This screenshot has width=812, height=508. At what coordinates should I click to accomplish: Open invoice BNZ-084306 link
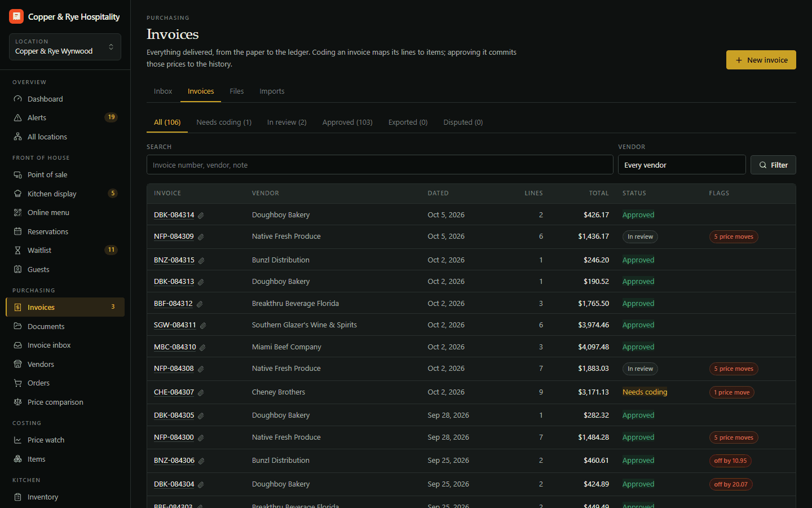174,460
